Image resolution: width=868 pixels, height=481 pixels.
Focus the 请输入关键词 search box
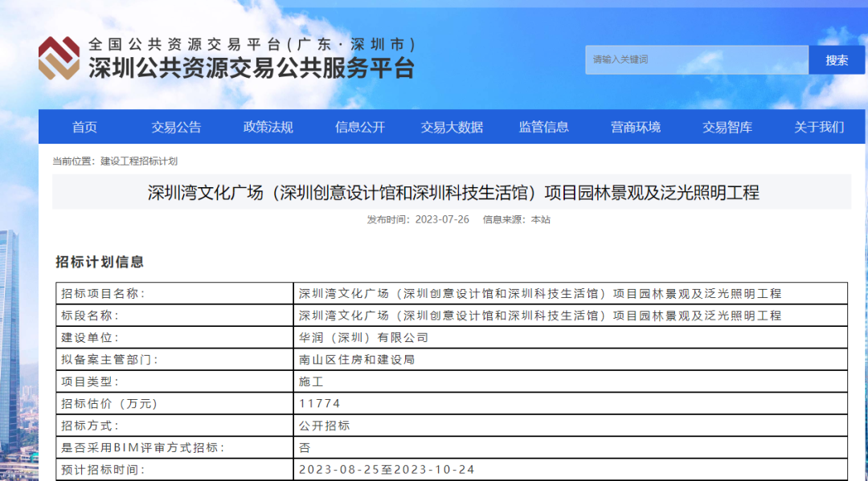(x=695, y=59)
